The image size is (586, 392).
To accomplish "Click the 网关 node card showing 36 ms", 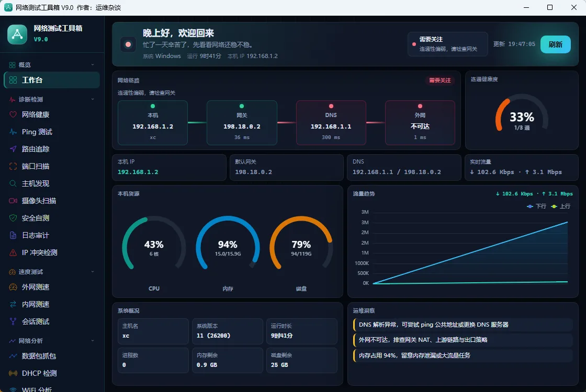I will click(242, 122).
